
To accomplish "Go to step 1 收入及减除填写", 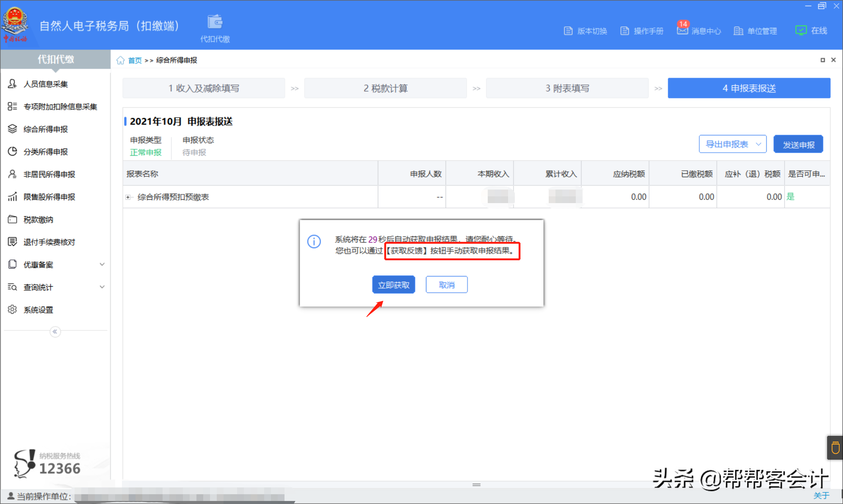I will [204, 88].
